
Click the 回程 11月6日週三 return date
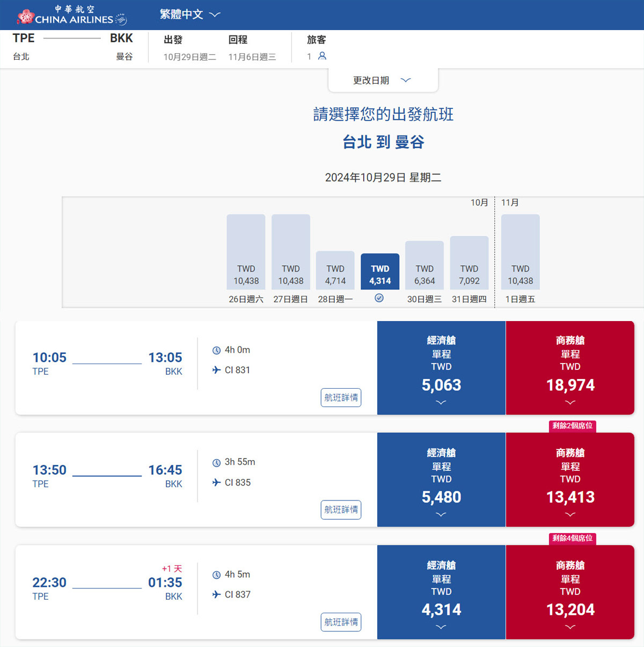252,48
